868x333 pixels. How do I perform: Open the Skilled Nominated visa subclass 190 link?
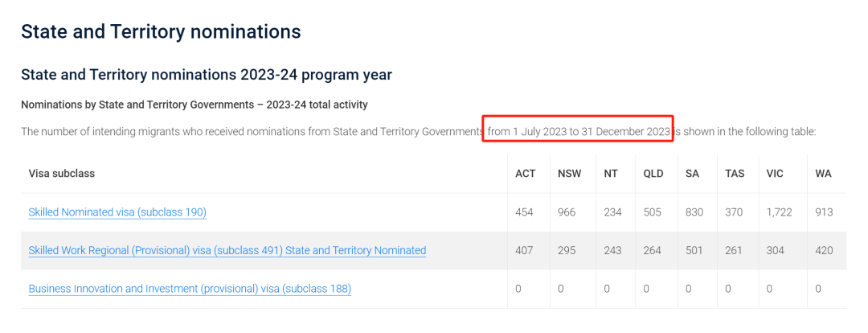click(117, 212)
